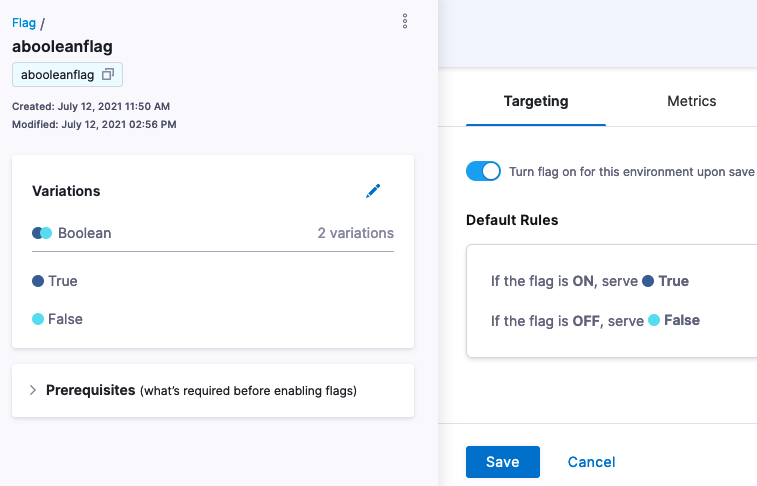The height and width of the screenshot is (486, 757).
Task: Click the dark blue True variation dot
Action: pos(38,281)
